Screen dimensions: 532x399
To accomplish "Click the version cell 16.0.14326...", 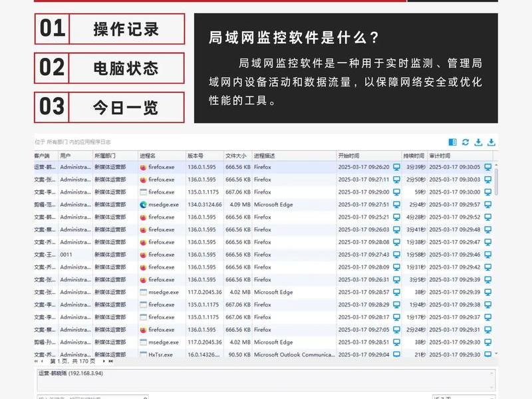I will point(203,354).
